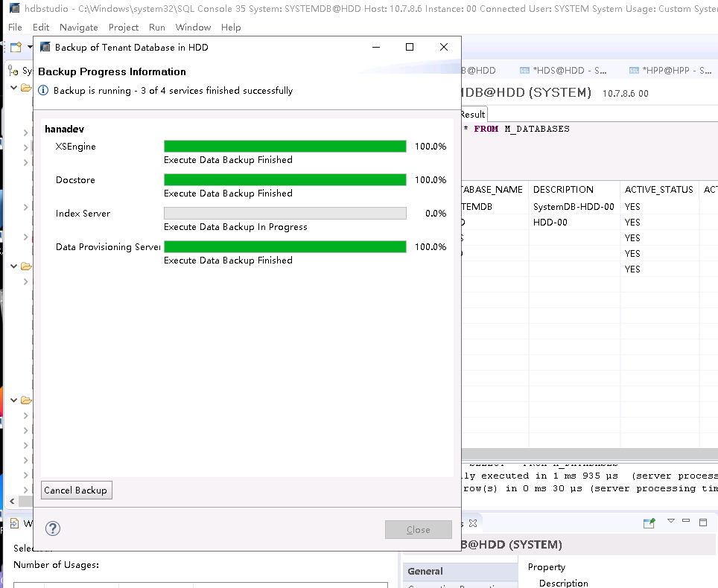The height and width of the screenshot is (588, 718).
Task: Click the Systems view tree icon
Action: [13, 71]
